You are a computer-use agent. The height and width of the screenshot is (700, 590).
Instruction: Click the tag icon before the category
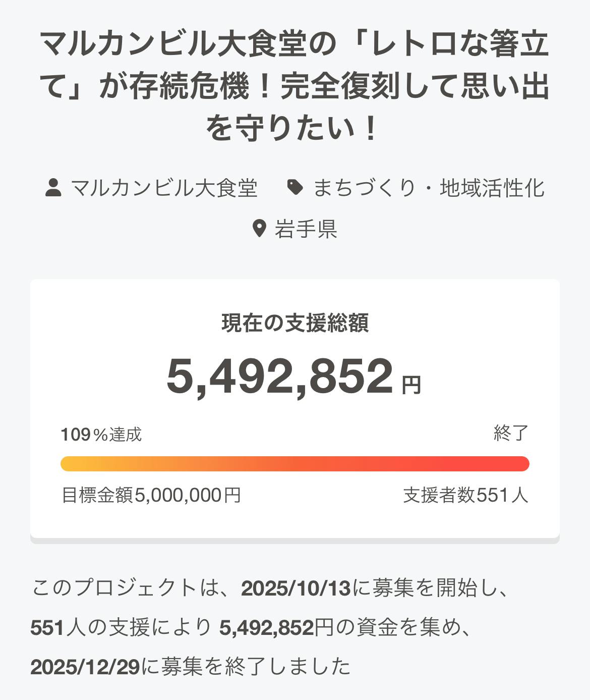tap(295, 187)
